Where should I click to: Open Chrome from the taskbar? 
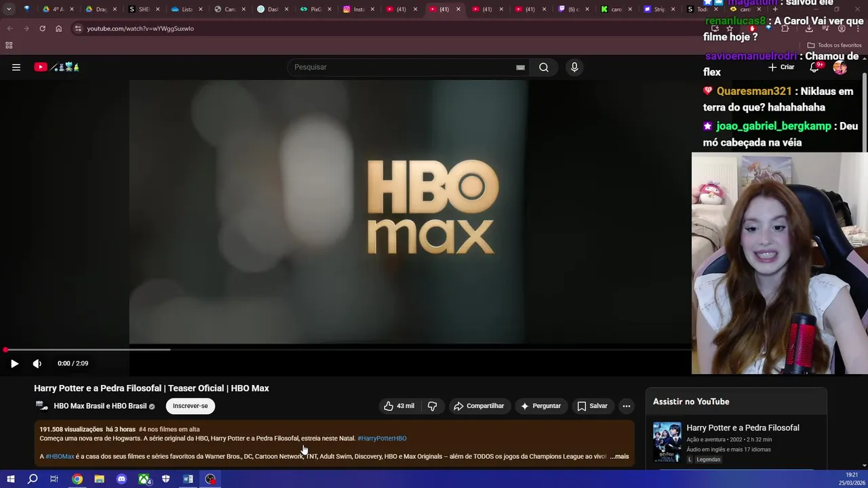[x=77, y=479]
